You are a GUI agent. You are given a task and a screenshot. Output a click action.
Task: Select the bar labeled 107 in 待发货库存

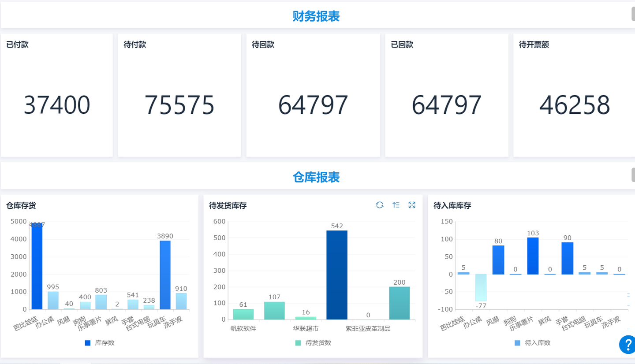click(x=274, y=311)
